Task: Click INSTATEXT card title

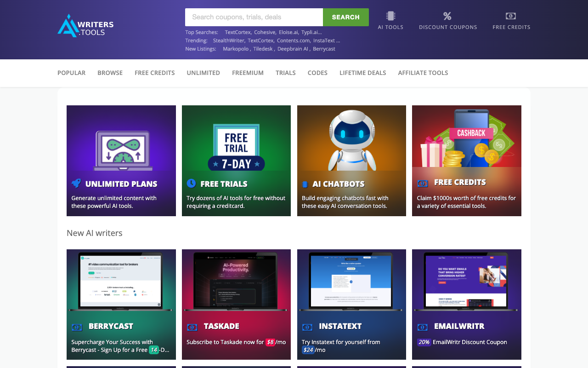Action: click(340, 326)
